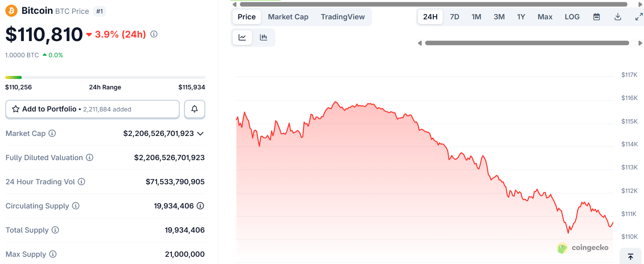The height and width of the screenshot is (264, 644).
Task: Click the $110K axis label
Action: pos(629,237)
